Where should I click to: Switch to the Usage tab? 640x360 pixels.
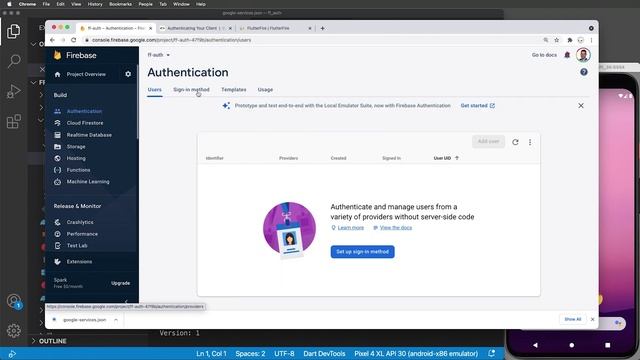[265, 89]
